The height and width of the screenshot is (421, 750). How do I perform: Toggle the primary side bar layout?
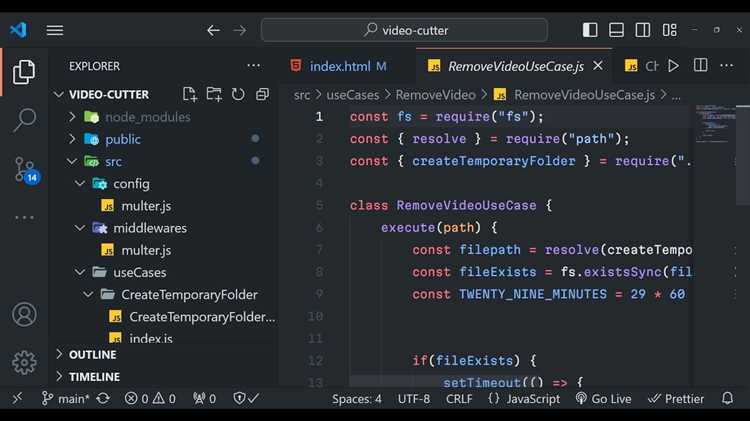(590, 30)
